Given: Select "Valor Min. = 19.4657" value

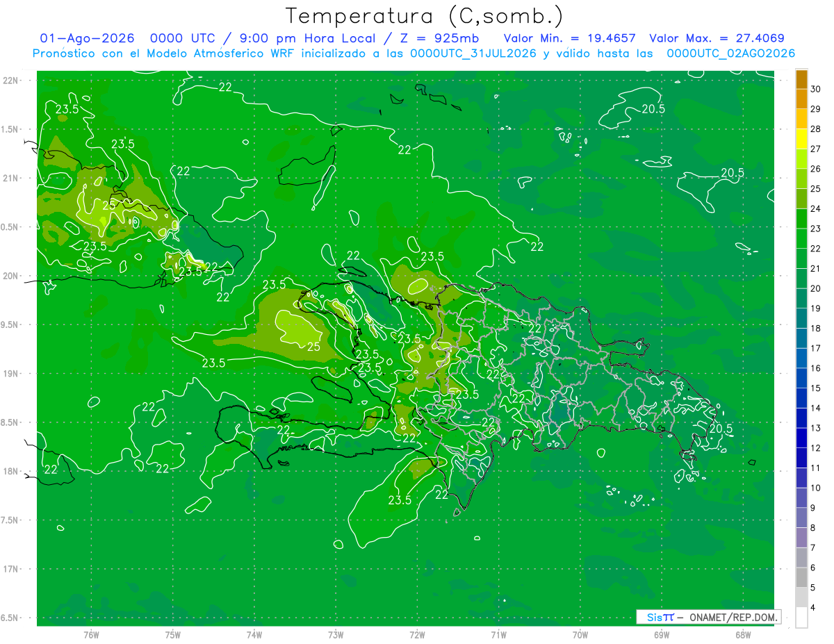Looking at the screenshot, I should click(569, 39).
